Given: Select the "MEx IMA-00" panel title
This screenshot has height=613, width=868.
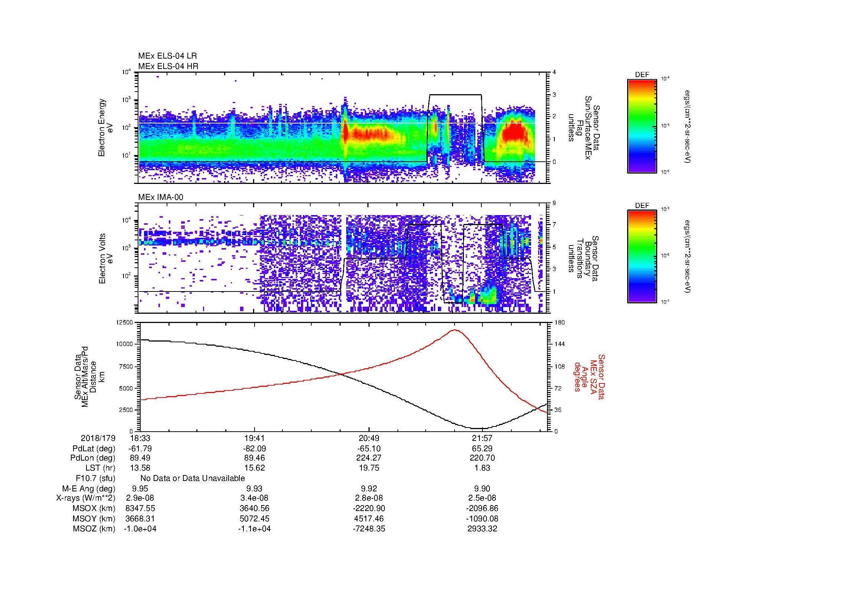Looking at the screenshot, I should coord(161,197).
